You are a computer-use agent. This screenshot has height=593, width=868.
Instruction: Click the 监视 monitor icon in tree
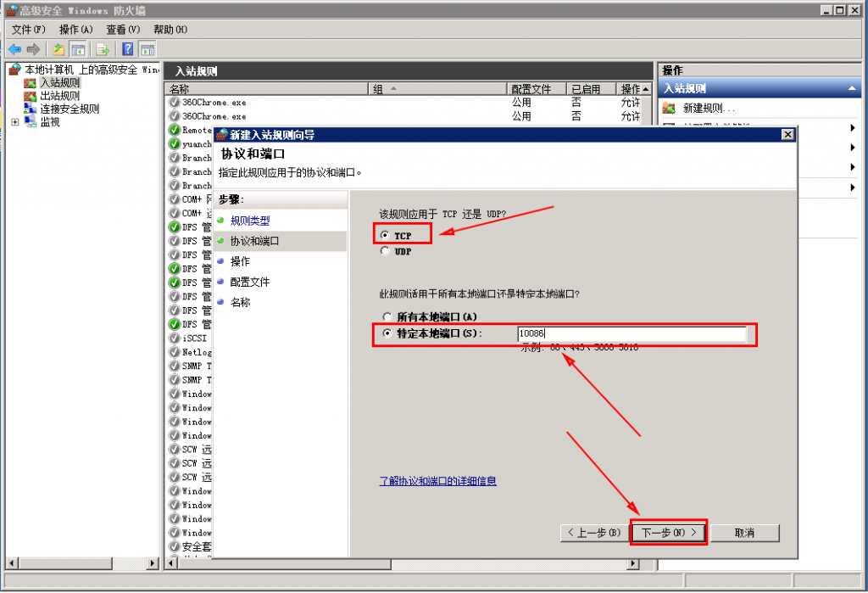(30, 122)
